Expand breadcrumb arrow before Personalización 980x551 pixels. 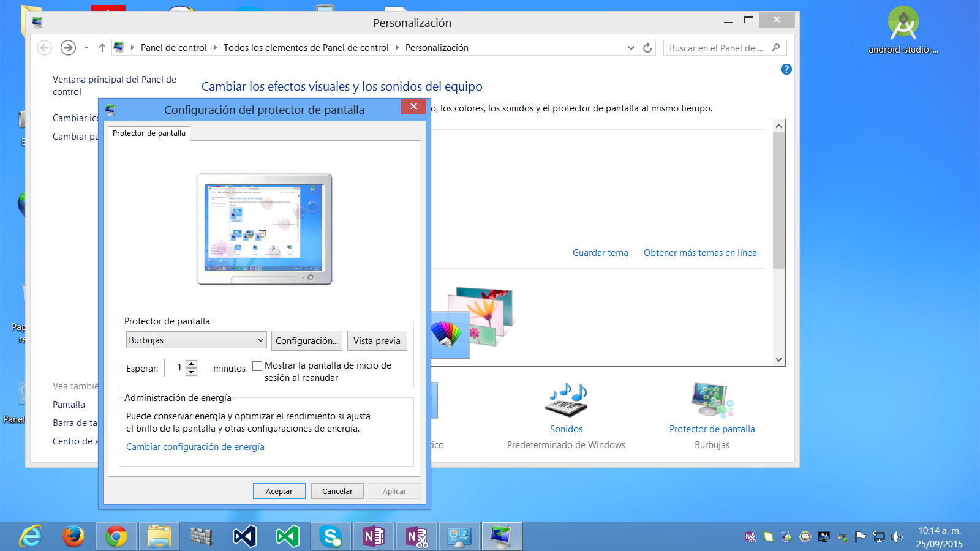[397, 48]
